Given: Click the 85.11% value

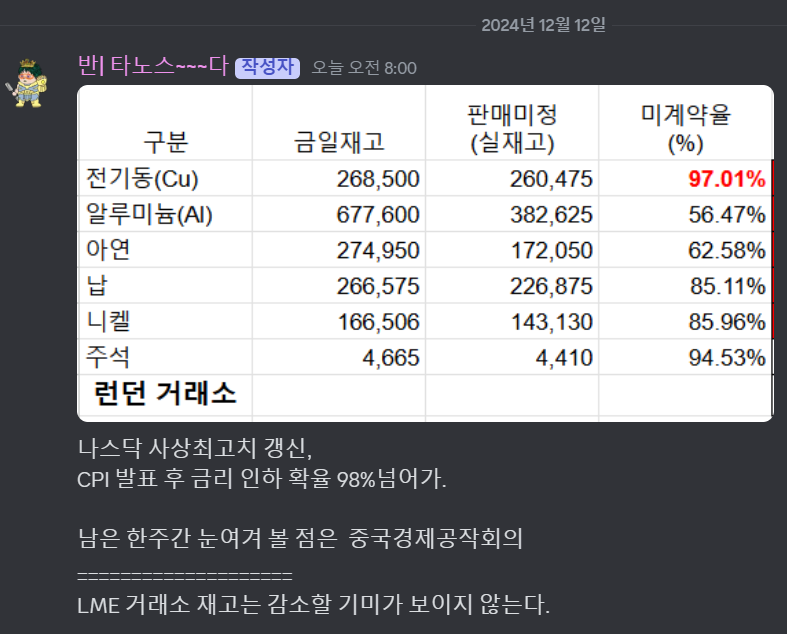Looking at the screenshot, I should coord(728,286).
